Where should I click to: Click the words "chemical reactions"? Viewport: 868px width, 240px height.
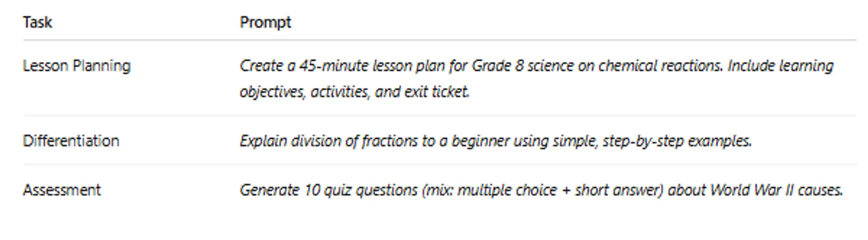660,66
